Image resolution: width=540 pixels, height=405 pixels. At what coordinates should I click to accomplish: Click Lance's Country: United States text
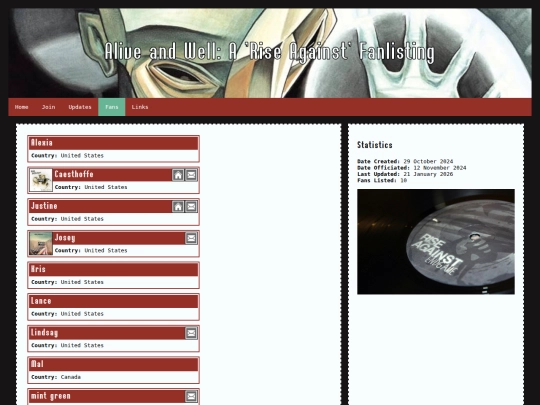click(67, 314)
